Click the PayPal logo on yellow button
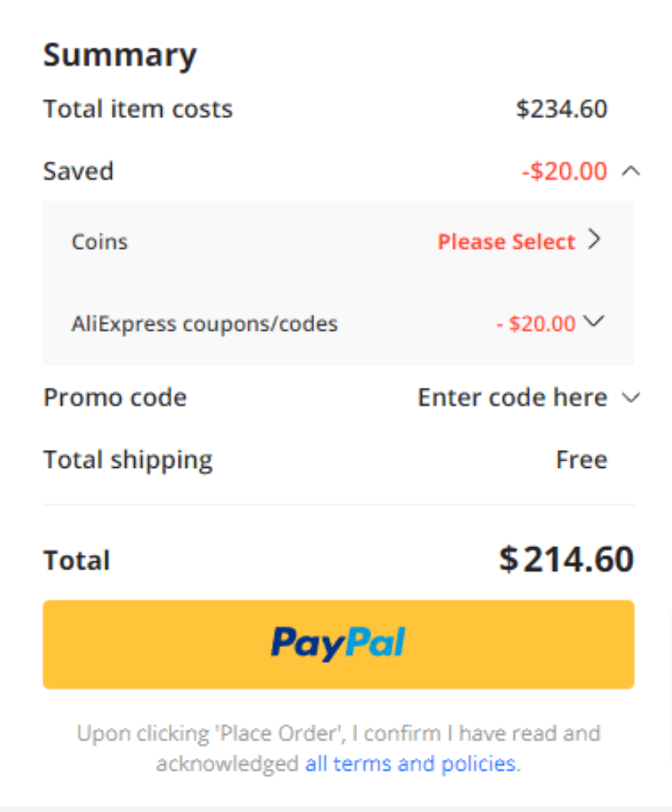 pos(338,643)
